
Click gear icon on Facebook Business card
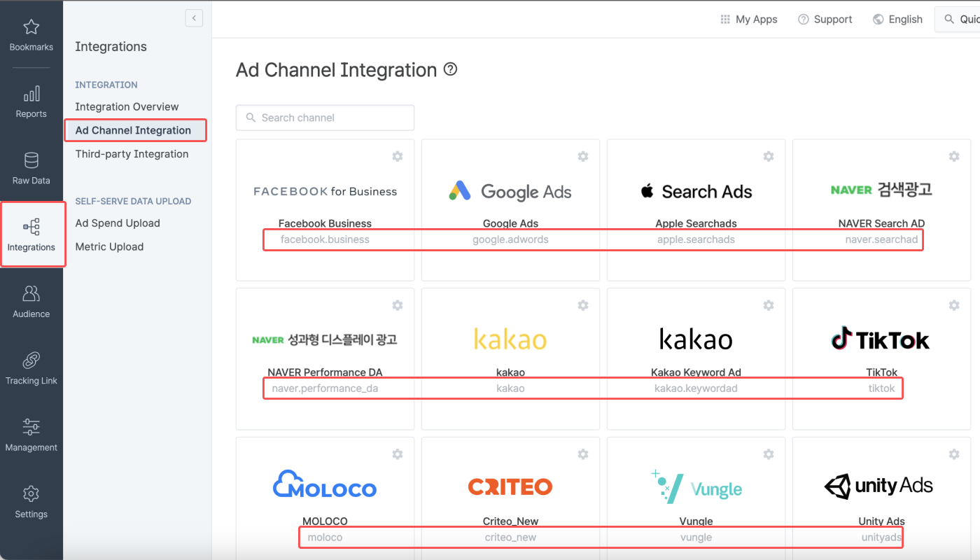pyautogui.click(x=398, y=156)
